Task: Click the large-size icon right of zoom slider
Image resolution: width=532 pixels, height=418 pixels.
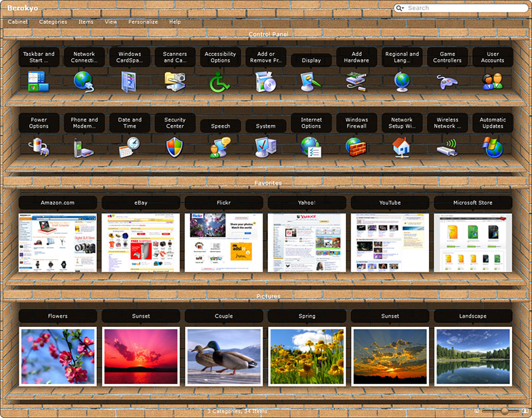Action: click(525, 411)
